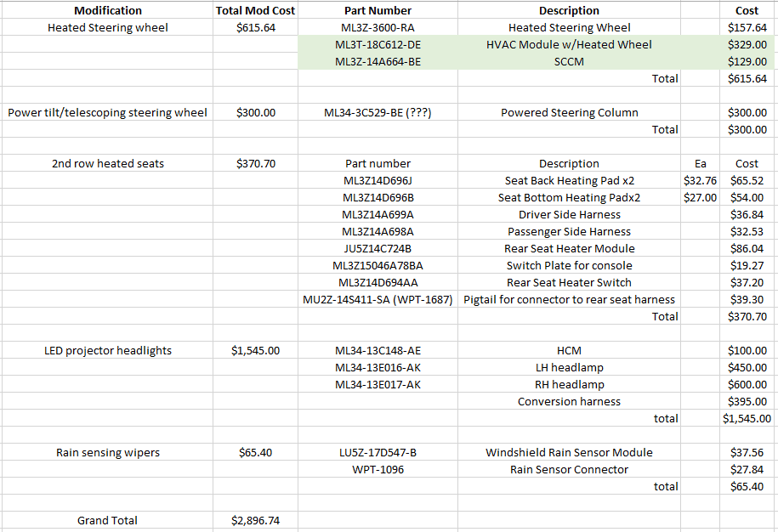
Task: Click the 'Seat Bottom Heating Padx2' cell
Action: click(569, 197)
